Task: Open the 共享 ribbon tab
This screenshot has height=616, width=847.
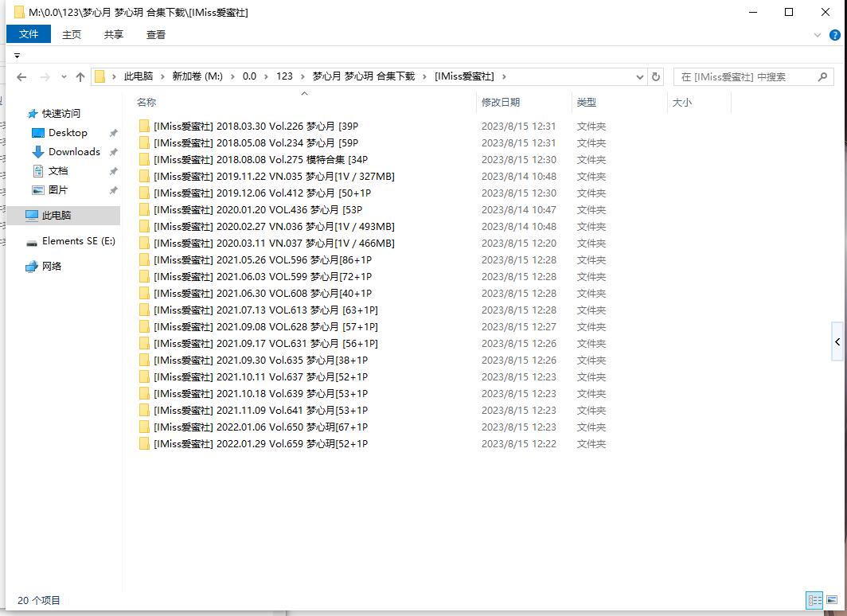Action: click(x=113, y=34)
